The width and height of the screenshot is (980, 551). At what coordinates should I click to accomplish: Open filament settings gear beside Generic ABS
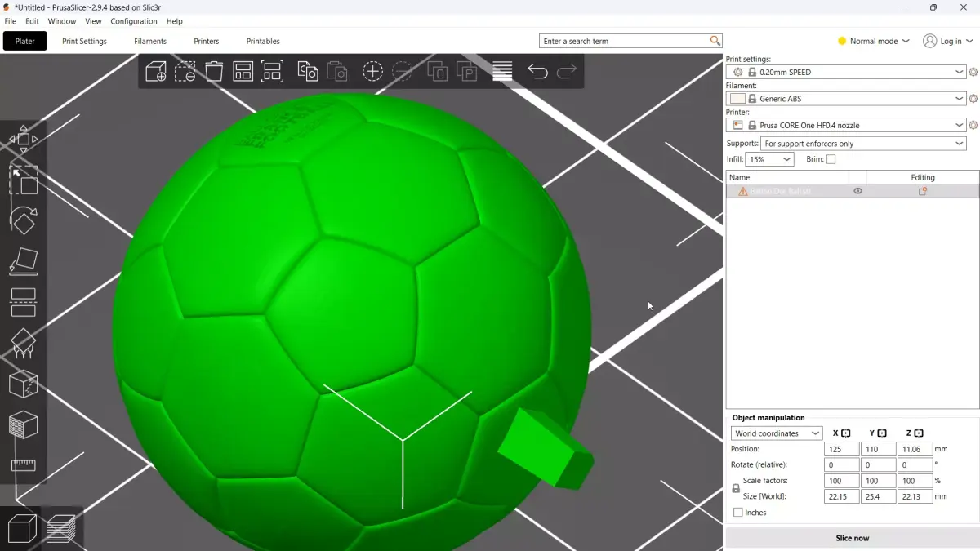(973, 99)
